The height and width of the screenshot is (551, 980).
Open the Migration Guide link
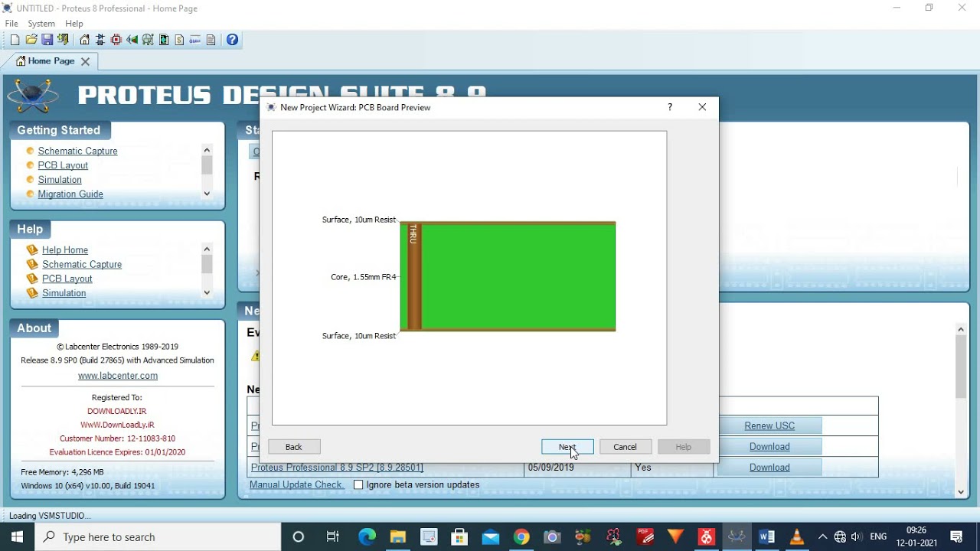(x=70, y=194)
